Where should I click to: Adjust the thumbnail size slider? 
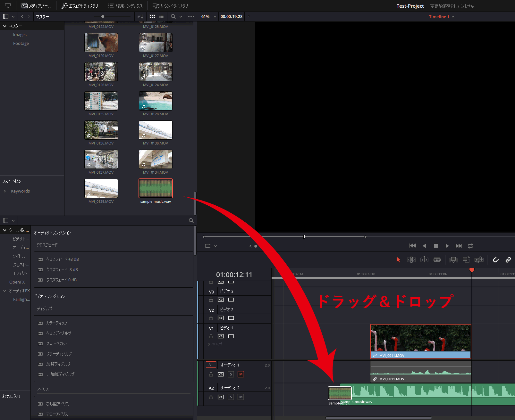103,16
